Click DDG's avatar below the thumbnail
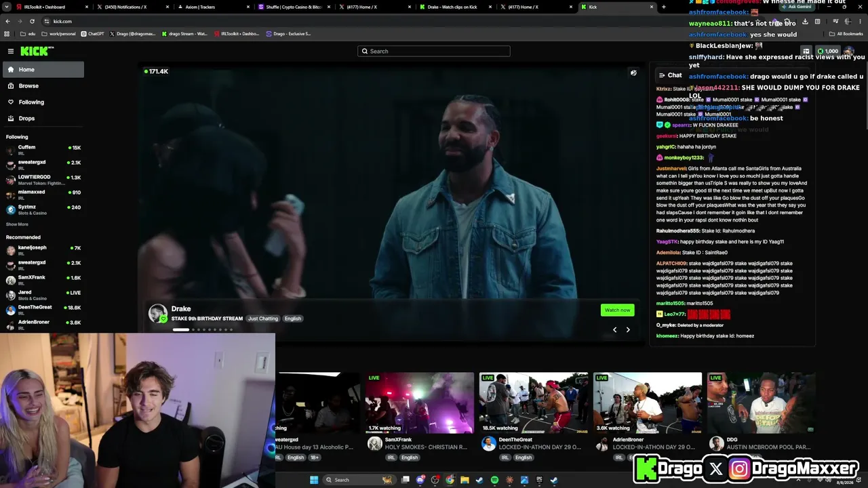The width and height of the screenshot is (868, 488). click(x=716, y=443)
